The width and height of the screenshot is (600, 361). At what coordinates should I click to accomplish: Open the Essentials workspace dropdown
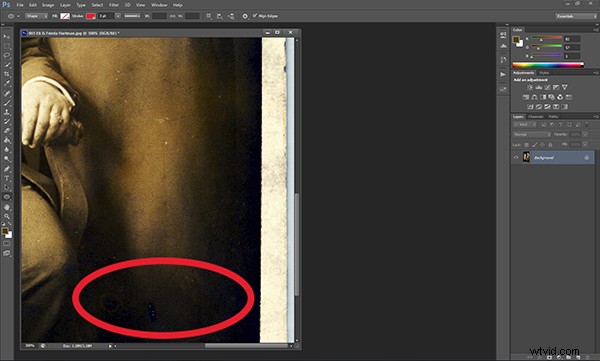pyautogui.click(x=576, y=16)
